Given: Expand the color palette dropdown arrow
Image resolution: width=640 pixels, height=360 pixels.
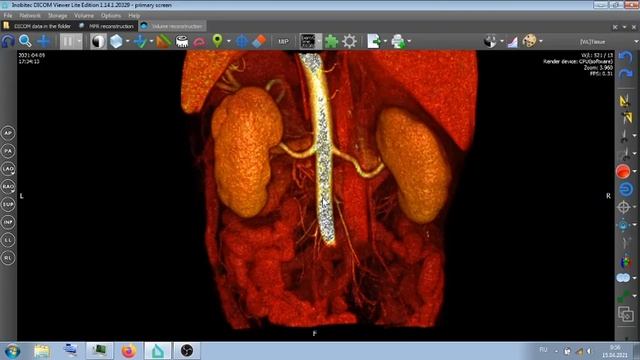Looking at the screenshot, I should 541,41.
